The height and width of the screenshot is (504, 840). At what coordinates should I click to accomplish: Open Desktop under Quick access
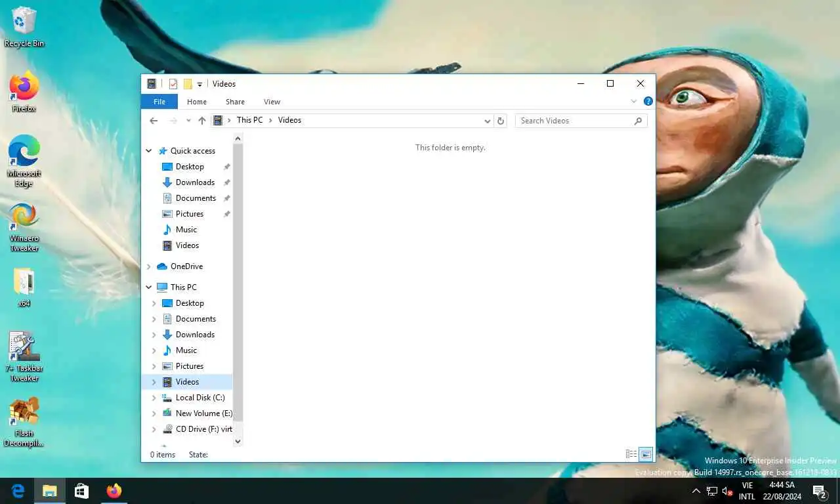coord(190,167)
